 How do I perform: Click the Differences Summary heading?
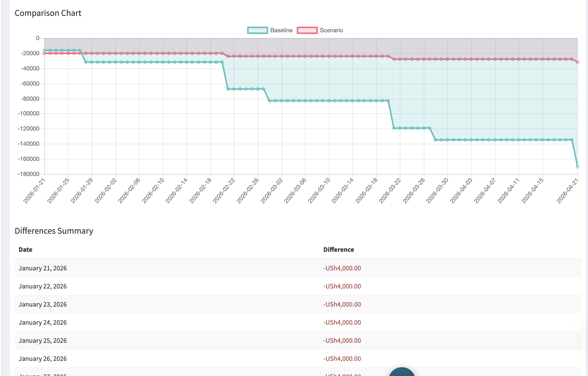(54, 231)
